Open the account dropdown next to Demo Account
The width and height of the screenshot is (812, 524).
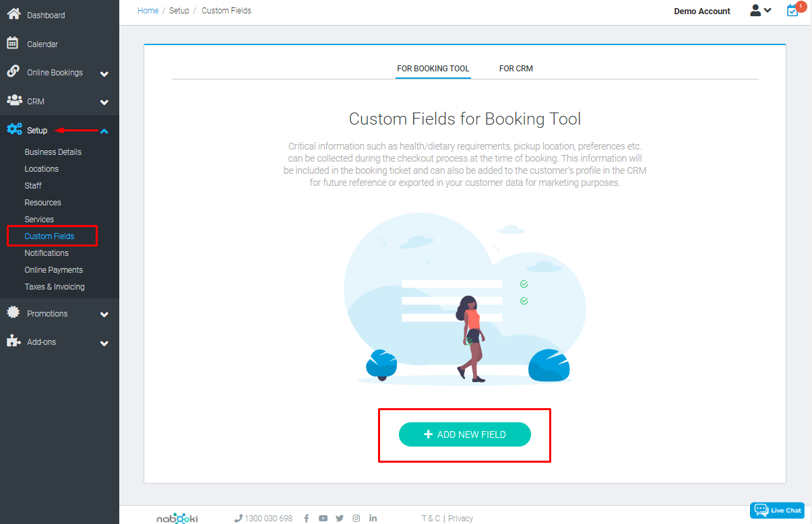point(761,11)
